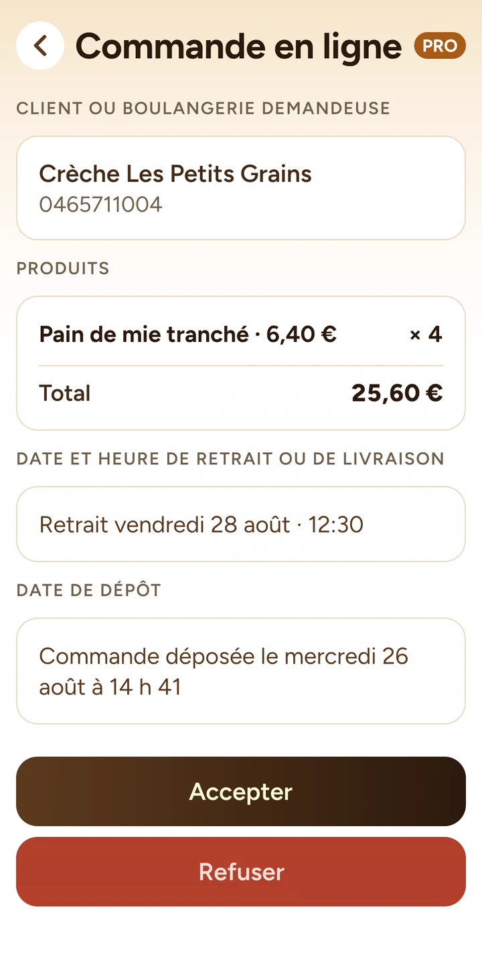The width and height of the screenshot is (482, 980).
Task: Click the Produits section heading
Action: pos(63,268)
